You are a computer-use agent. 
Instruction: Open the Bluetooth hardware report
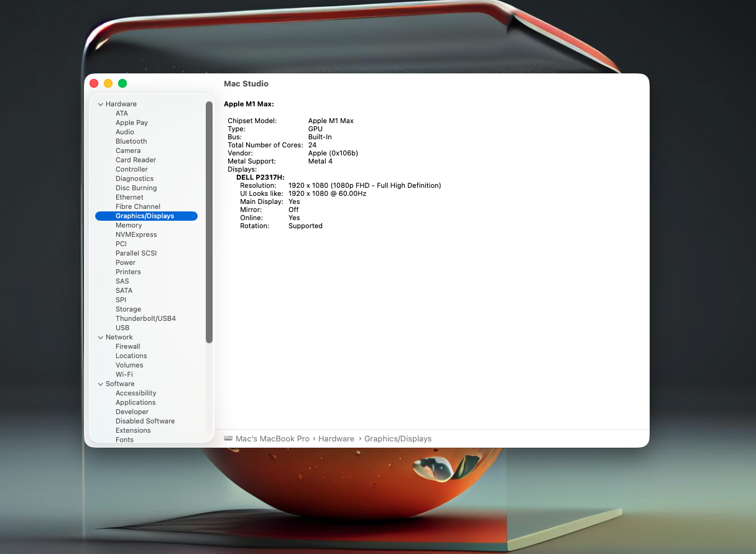coord(131,141)
